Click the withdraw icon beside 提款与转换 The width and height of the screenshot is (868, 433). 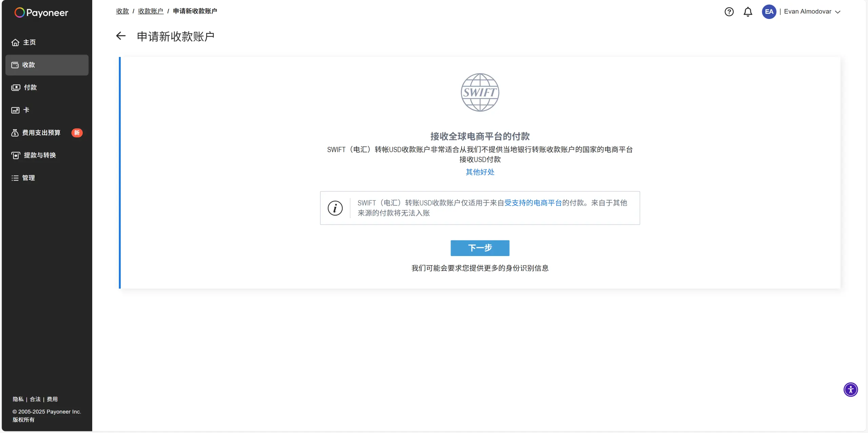(16, 155)
